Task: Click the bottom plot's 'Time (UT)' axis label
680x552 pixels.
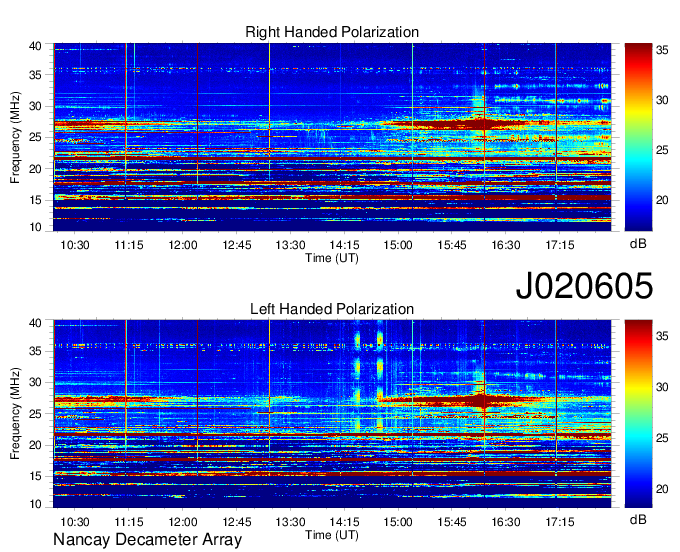Action: [x=332, y=535]
